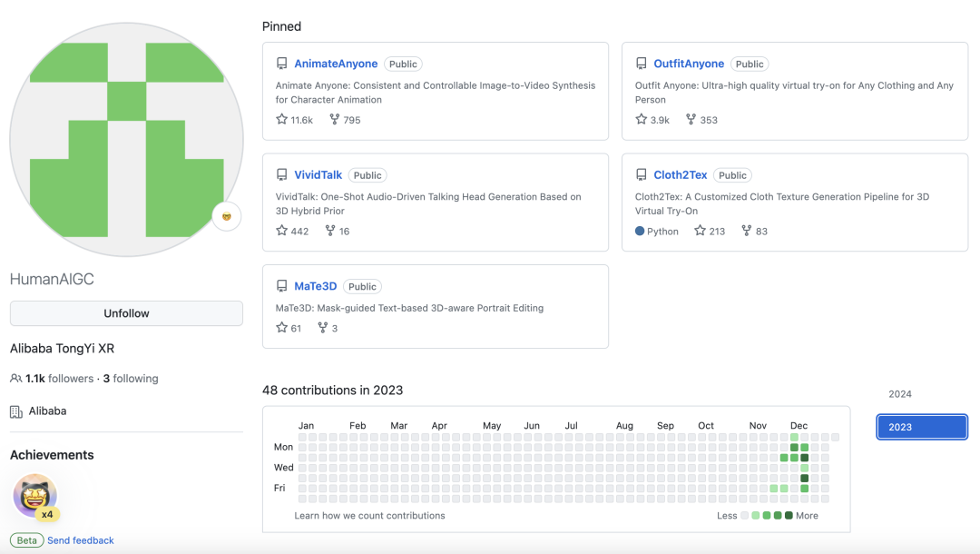Click the MaTe3D fork icon
The height and width of the screenshot is (554, 980).
322,328
